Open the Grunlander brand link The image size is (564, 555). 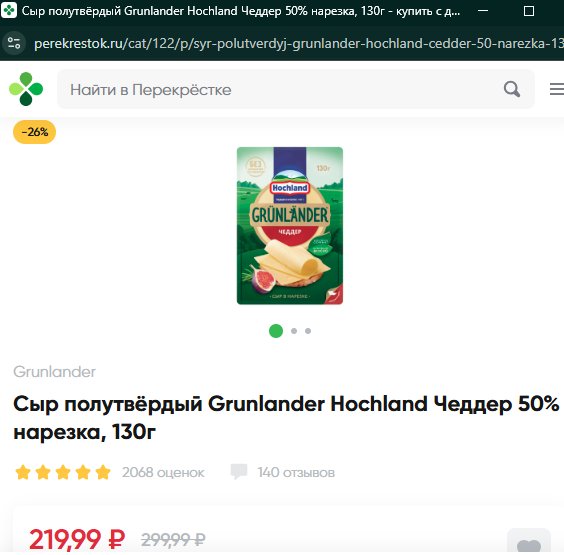pyautogui.click(x=54, y=372)
